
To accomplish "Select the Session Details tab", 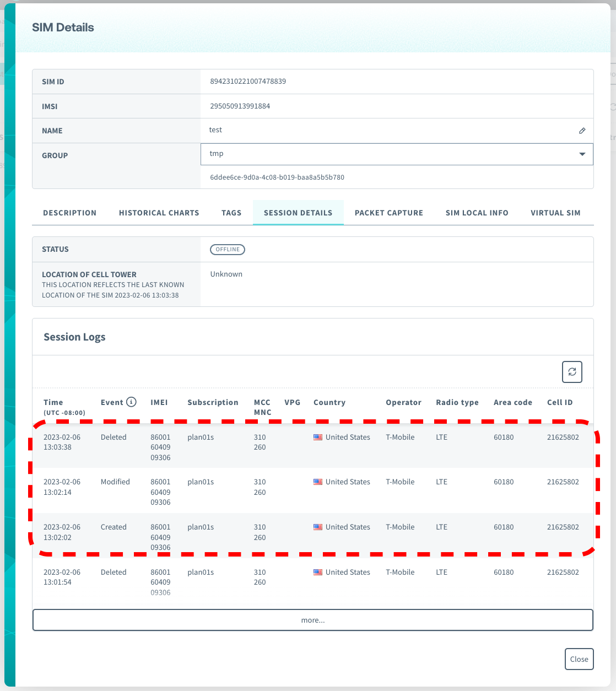I will click(298, 213).
